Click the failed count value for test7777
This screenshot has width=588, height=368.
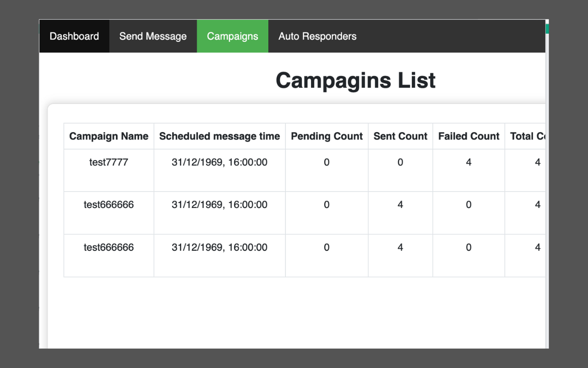(469, 162)
